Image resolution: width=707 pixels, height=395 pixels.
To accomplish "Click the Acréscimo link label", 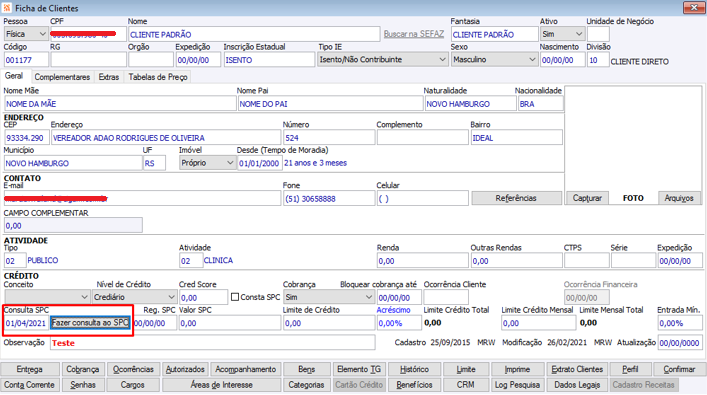I will tap(394, 310).
